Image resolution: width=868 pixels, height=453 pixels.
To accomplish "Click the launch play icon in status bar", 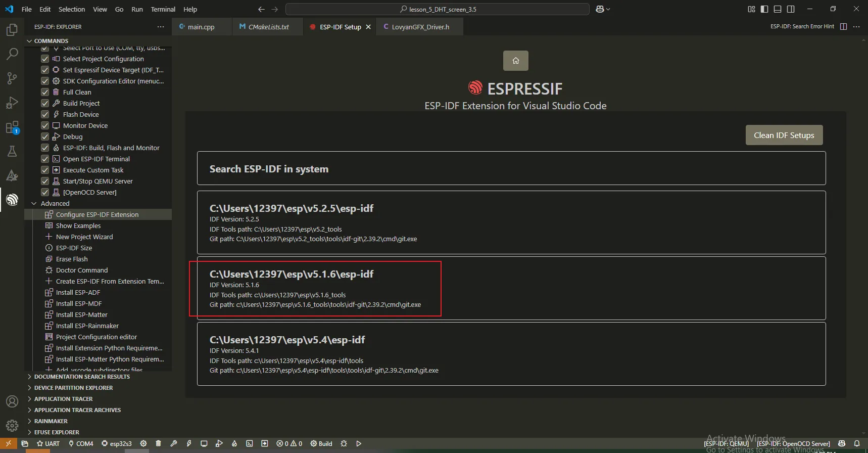I will pyautogui.click(x=359, y=443).
